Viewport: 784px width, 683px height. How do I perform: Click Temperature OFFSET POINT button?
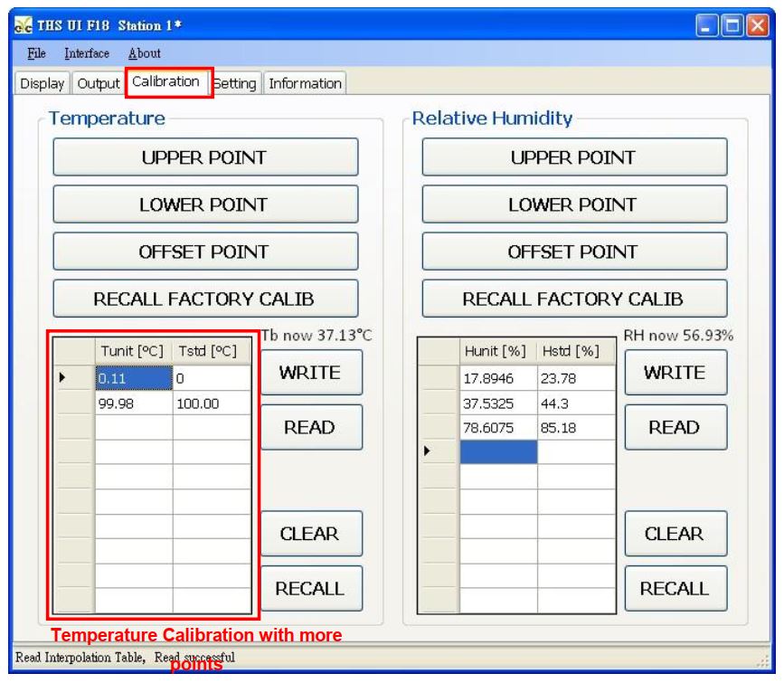tap(205, 251)
